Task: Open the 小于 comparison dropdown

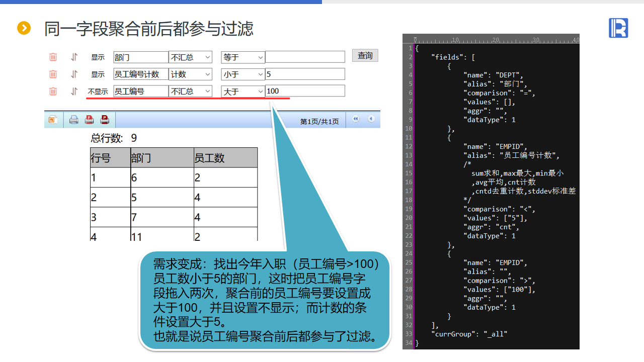Action: (x=243, y=74)
